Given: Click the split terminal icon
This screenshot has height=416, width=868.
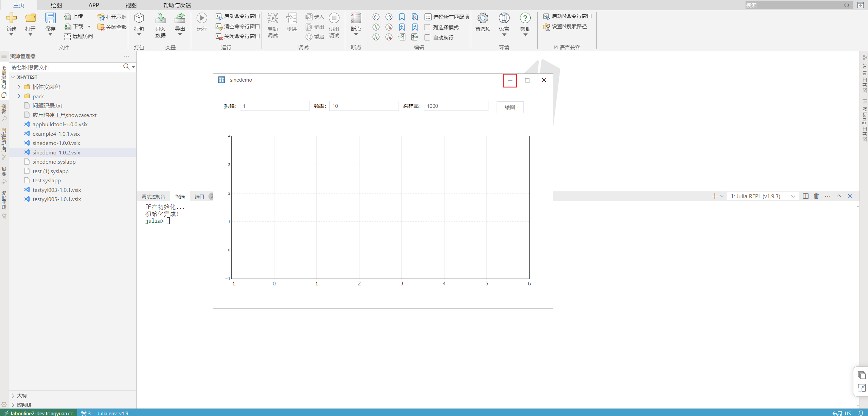Looking at the screenshot, I should [805, 196].
